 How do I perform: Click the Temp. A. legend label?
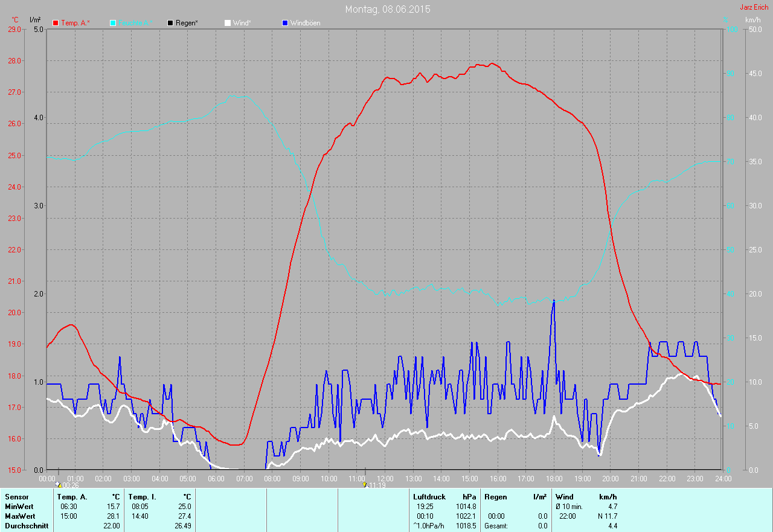(75, 23)
